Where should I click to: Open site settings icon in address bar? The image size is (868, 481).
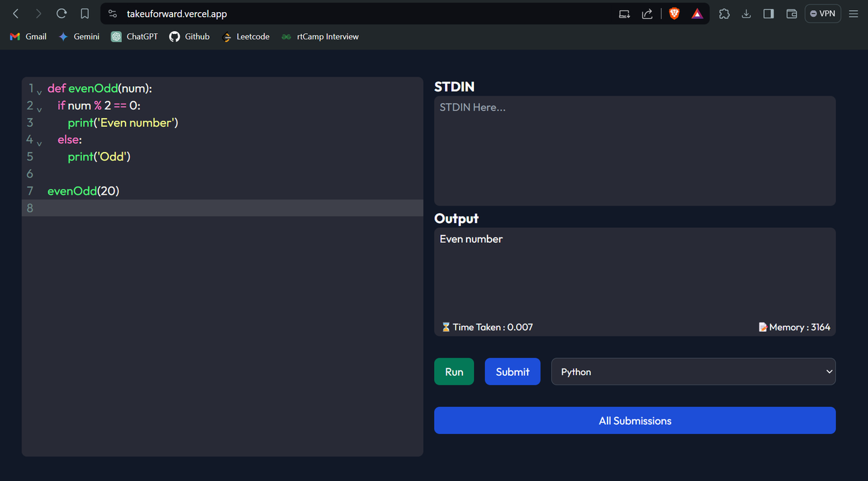113,14
